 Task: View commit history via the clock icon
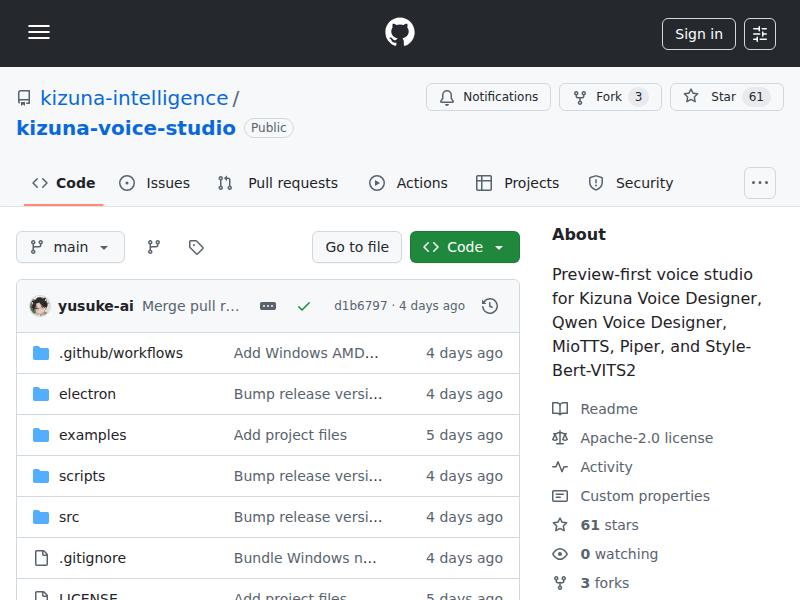pyautogui.click(x=490, y=306)
